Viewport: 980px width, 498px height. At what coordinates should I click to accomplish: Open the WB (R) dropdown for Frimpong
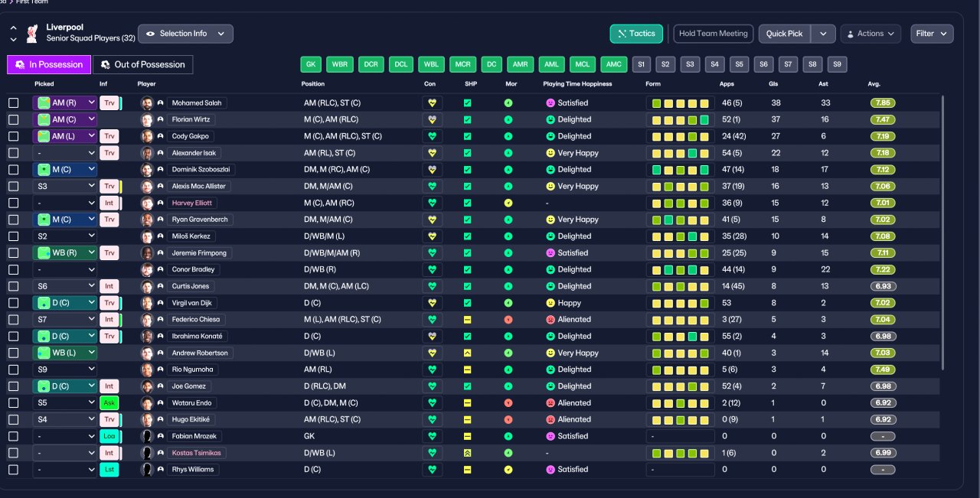[x=65, y=252]
